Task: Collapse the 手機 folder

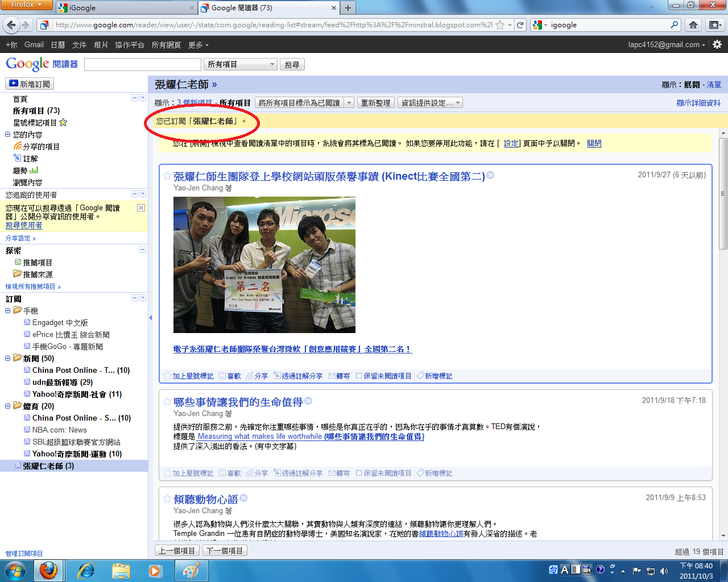Action: click(x=7, y=310)
